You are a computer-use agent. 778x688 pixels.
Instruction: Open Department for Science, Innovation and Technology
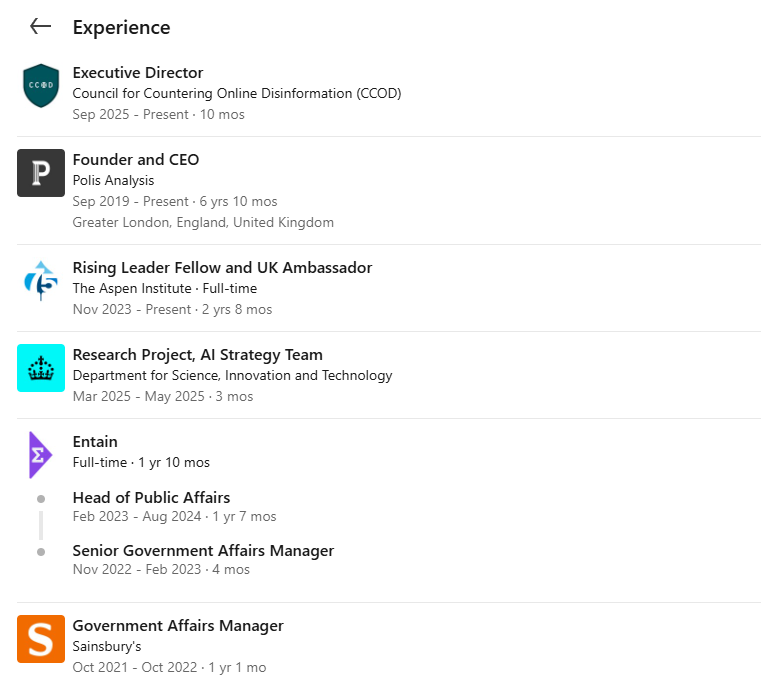(232, 375)
